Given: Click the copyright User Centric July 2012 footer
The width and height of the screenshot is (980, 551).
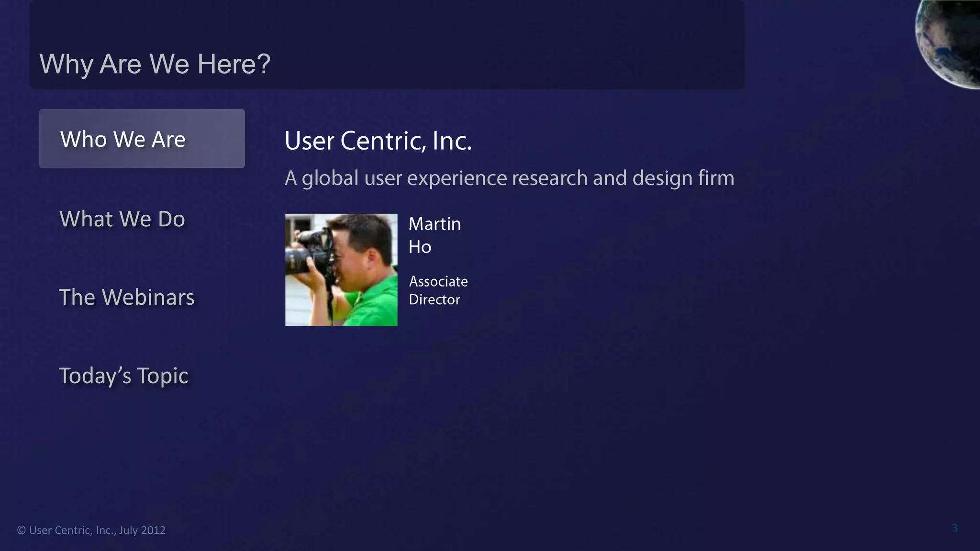Looking at the screenshot, I should pos(91,530).
